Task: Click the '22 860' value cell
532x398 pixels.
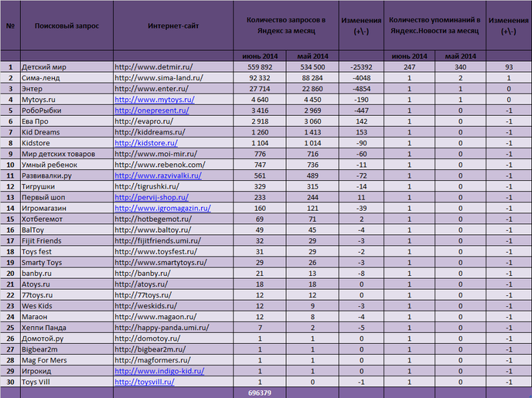Action: (312, 89)
